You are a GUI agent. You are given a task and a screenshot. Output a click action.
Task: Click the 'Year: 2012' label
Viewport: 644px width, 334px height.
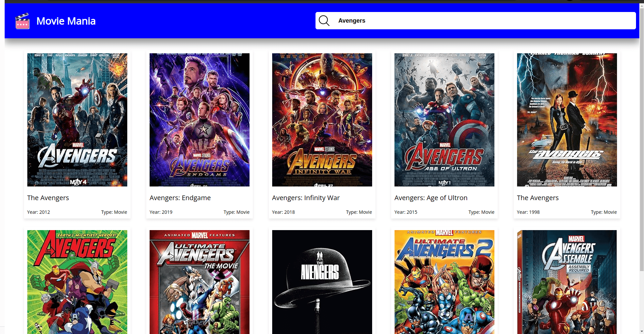tap(39, 212)
